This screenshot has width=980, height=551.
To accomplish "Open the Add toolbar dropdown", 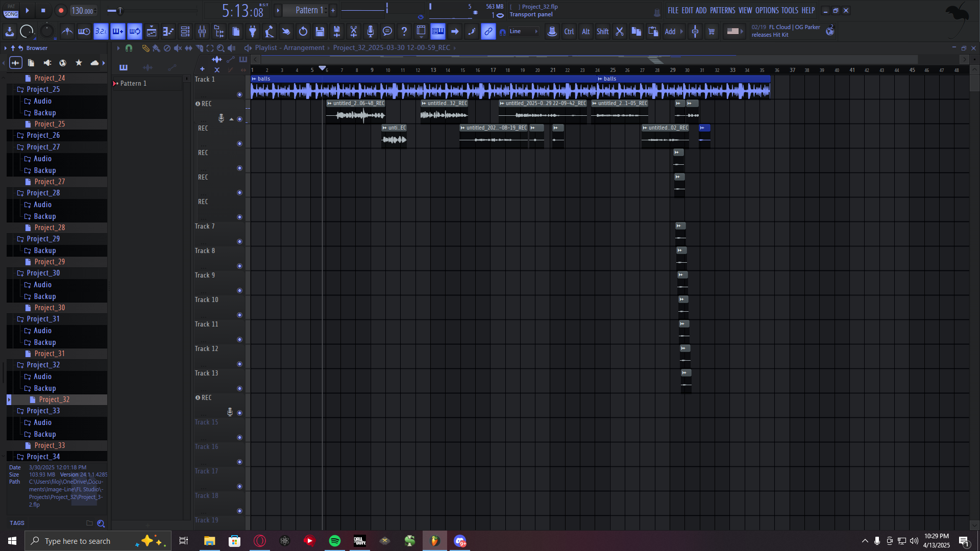I will click(x=673, y=32).
